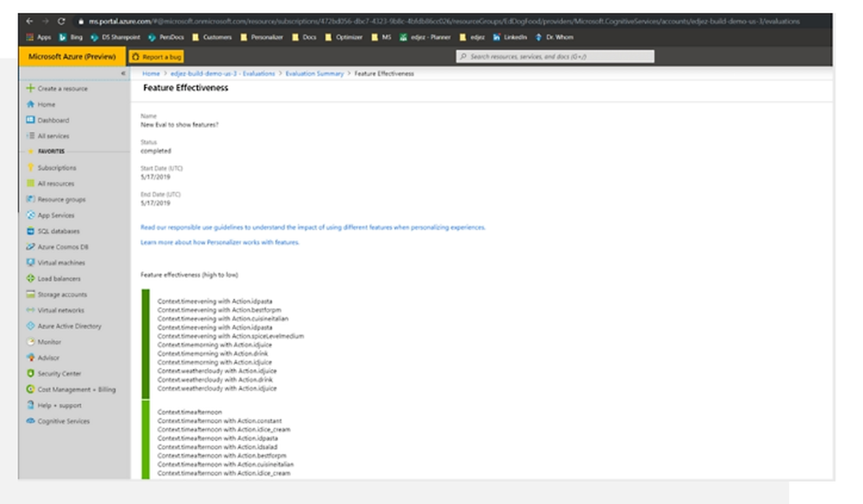Open the LinkedIn bookmark

(510, 37)
